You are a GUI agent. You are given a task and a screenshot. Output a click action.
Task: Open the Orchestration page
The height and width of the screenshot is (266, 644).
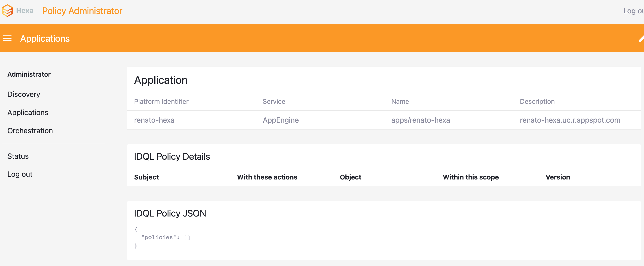30,130
